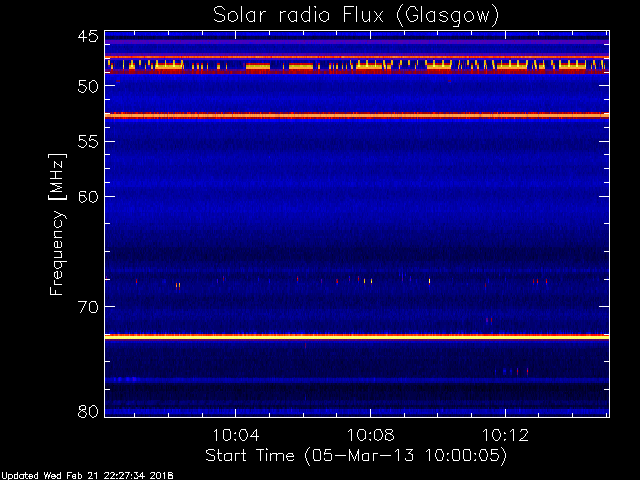Select the 45 MHz frequency axis label
Viewport: 640px width, 480px height.
[88, 37]
